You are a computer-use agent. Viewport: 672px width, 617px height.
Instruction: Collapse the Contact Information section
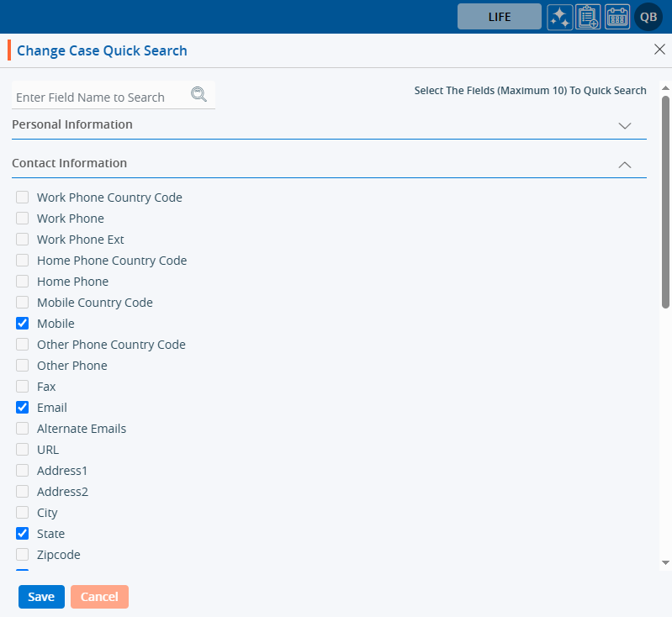[624, 165]
